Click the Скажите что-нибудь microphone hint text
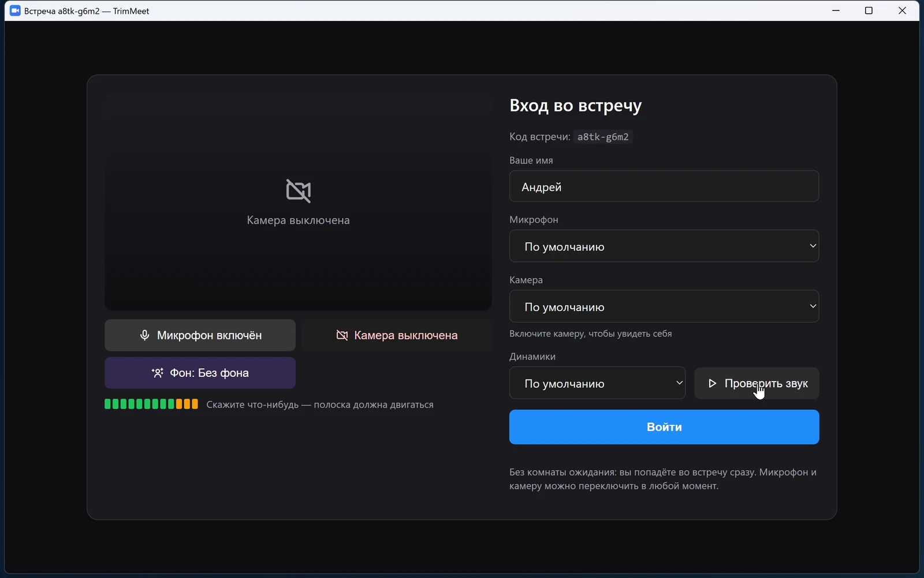The width and height of the screenshot is (924, 578). (x=320, y=405)
